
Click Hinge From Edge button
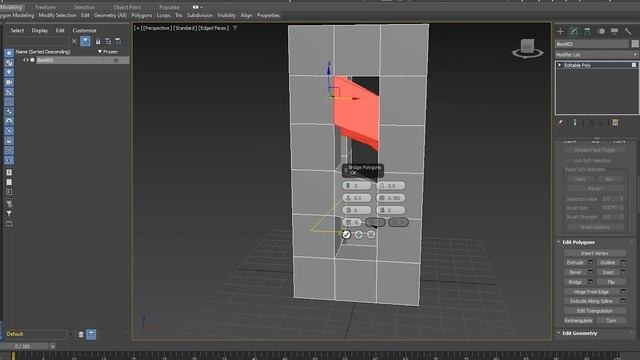[591, 292]
